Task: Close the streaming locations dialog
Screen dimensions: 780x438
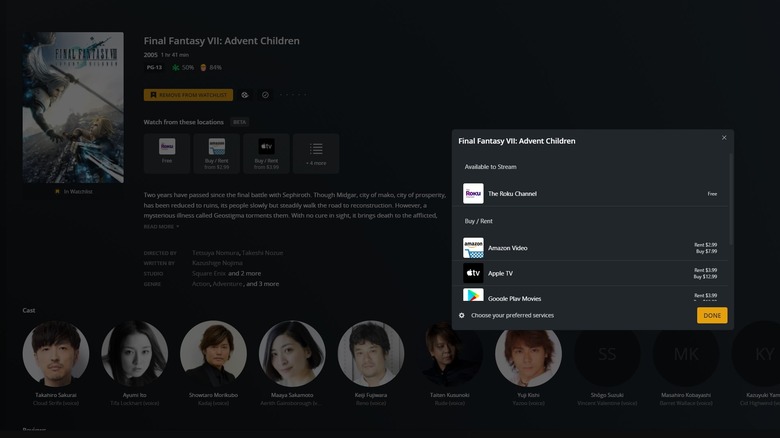Action: 724,138
